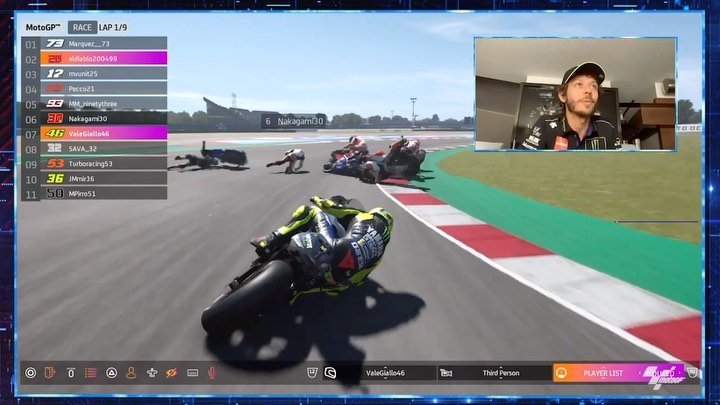Select highlighted eldiablo200499 row
This screenshot has width=720, height=405.
[94, 59]
